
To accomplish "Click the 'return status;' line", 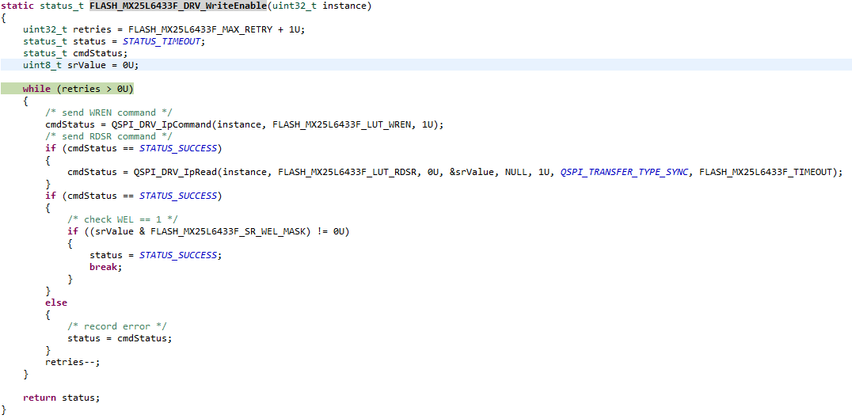I will click(61, 397).
